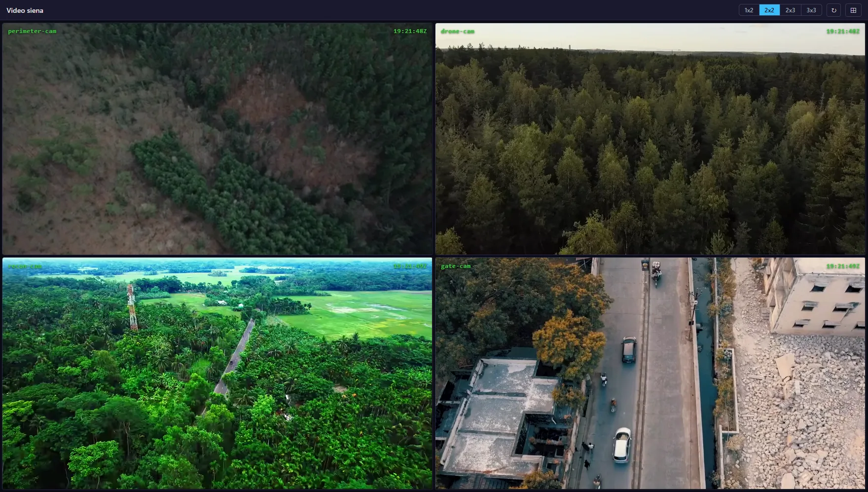Viewport: 868px width, 492px height.
Task: Choose the 2x3 grid layout
Action: [790, 10]
